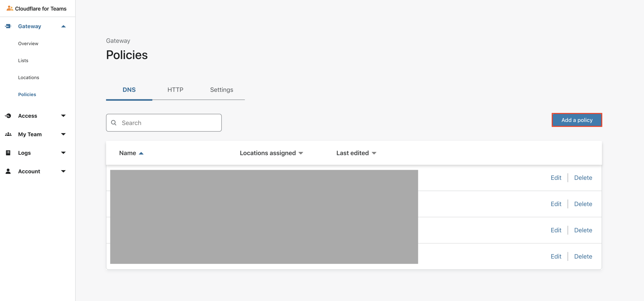
Task: Expand the Logs menu arrow
Action: [63, 153]
